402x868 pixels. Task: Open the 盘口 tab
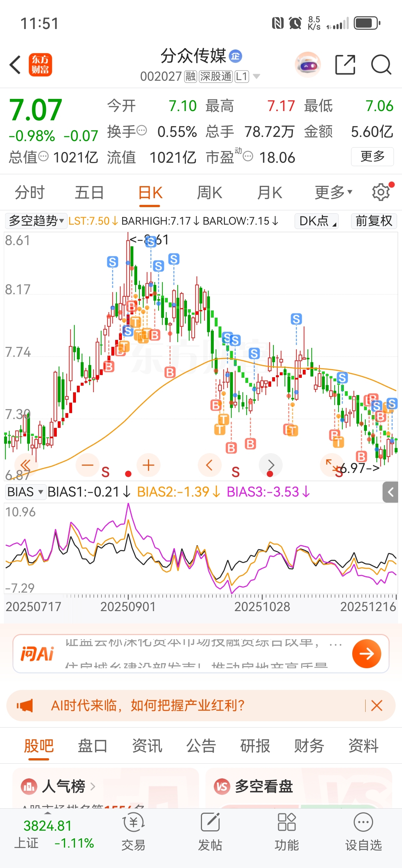[93, 746]
